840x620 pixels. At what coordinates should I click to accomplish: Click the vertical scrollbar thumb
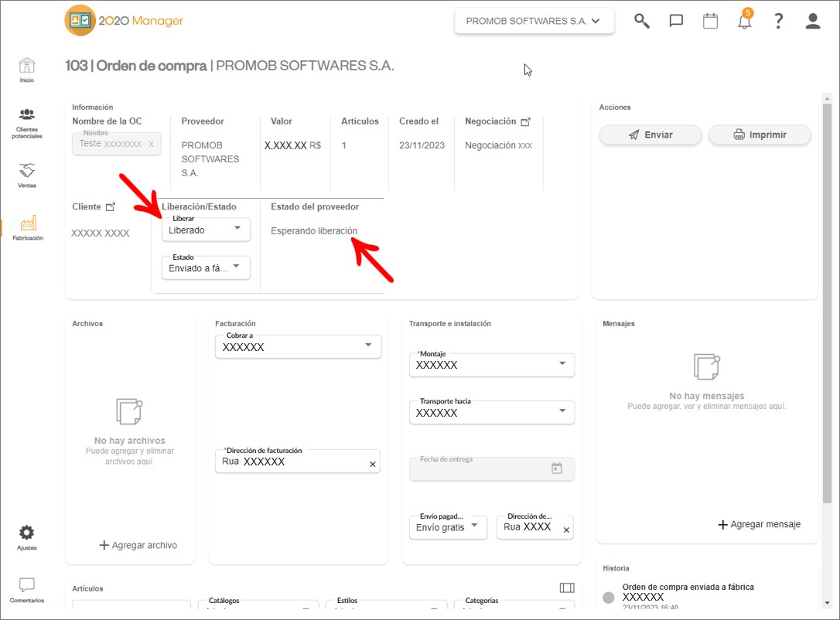click(x=827, y=303)
